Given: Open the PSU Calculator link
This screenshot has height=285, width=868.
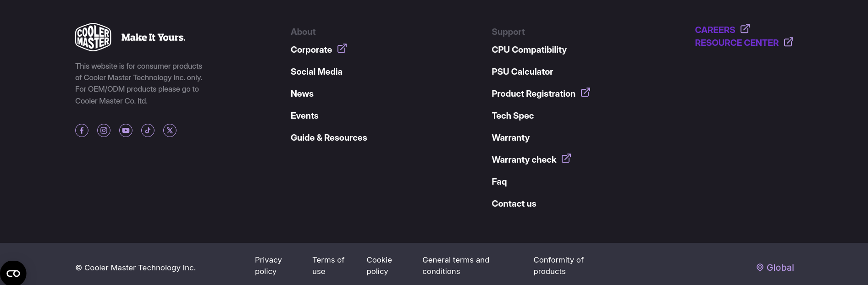Looking at the screenshot, I should click(x=522, y=71).
